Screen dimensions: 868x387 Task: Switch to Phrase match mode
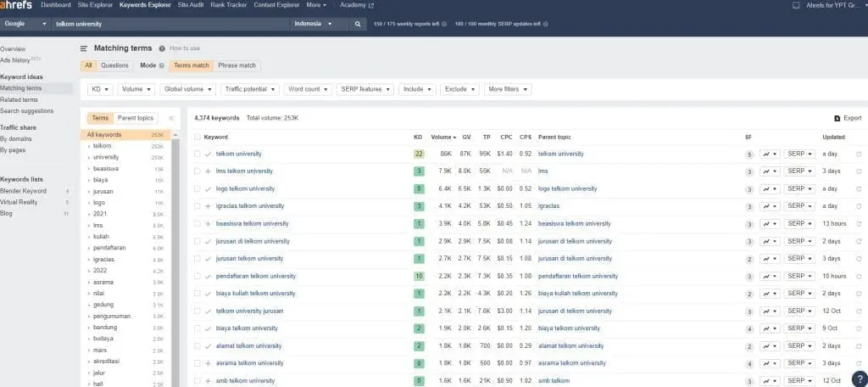pyautogui.click(x=237, y=65)
